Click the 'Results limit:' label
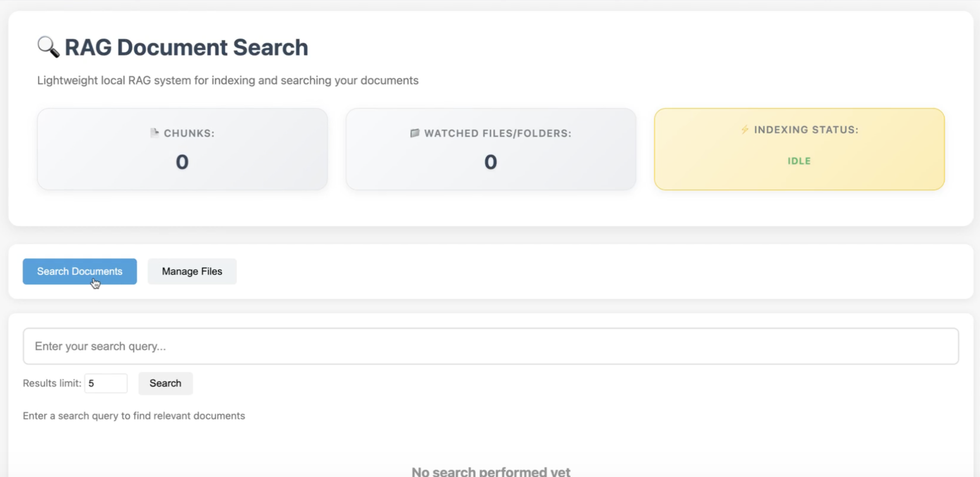The image size is (980, 477). (52, 383)
